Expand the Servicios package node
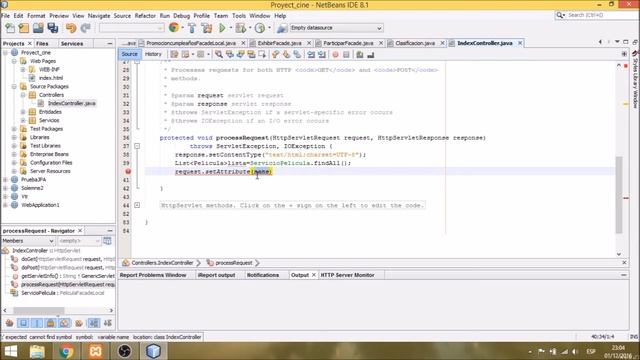The image size is (640, 360). (x=23, y=120)
